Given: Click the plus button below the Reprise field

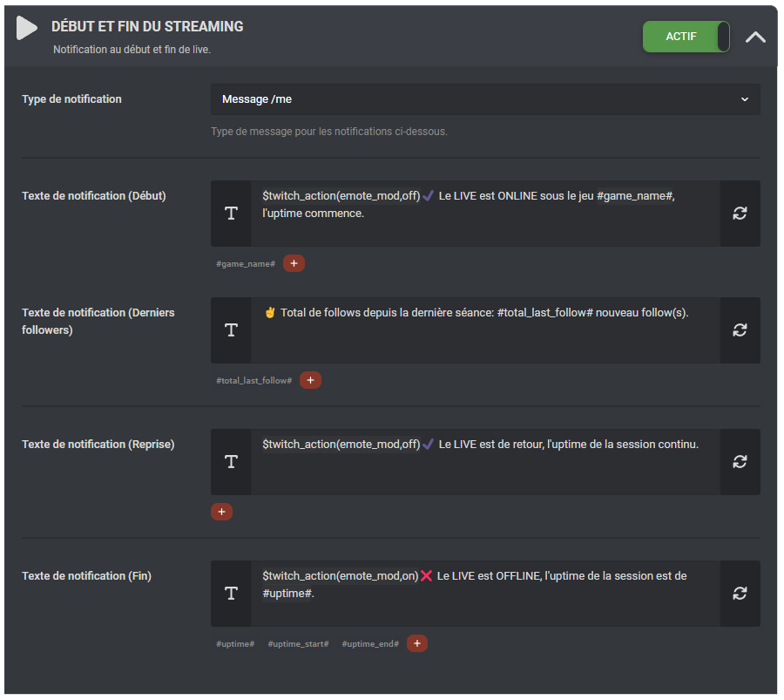Looking at the screenshot, I should [221, 512].
